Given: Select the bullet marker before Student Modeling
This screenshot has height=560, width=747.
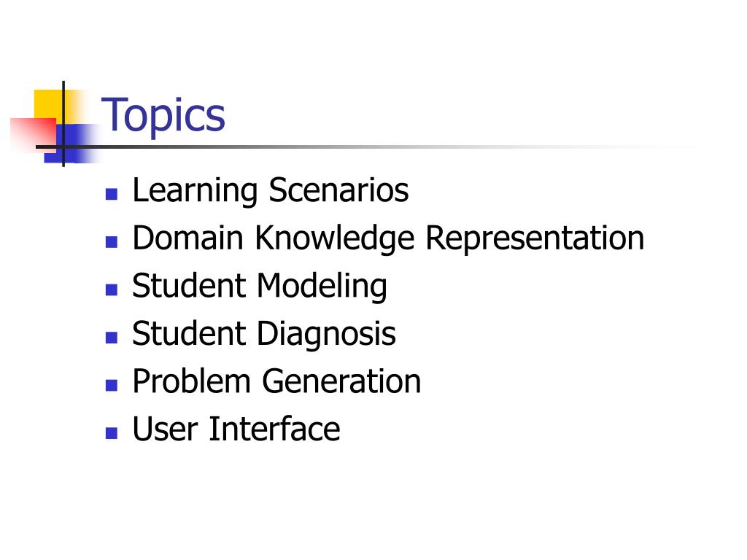Looking at the screenshot, I should (112, 289).
